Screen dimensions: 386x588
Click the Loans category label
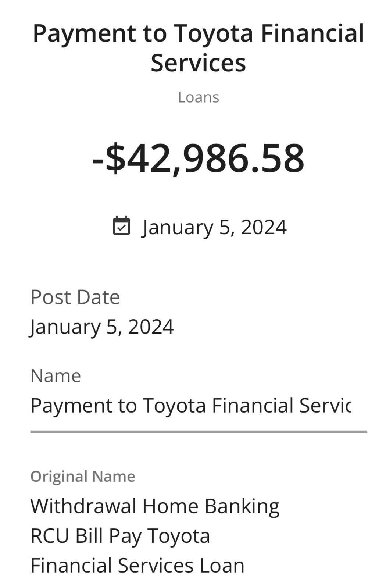[199, 97]
